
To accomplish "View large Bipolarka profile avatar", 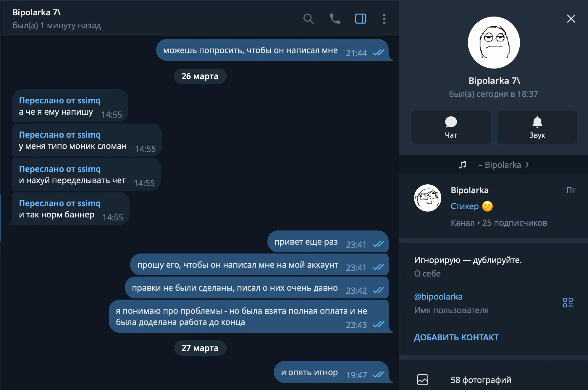I will [494, 43].
